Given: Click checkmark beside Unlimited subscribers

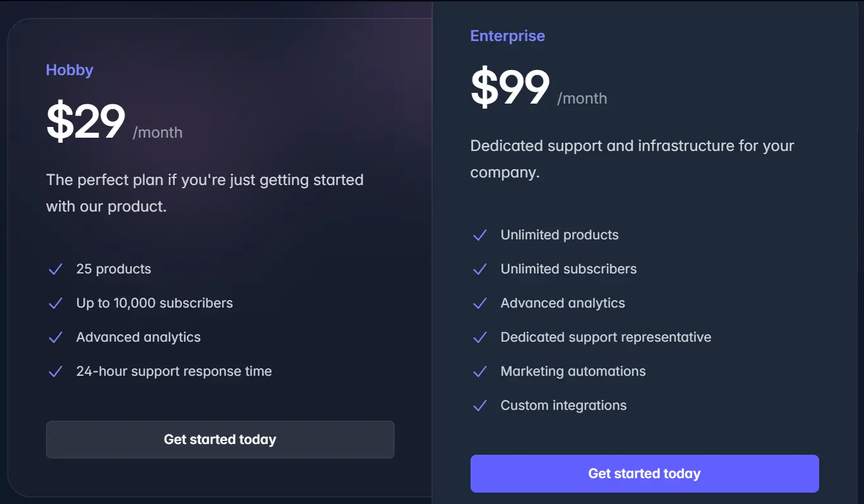Looking at the screenshot, I should [480, 270].
